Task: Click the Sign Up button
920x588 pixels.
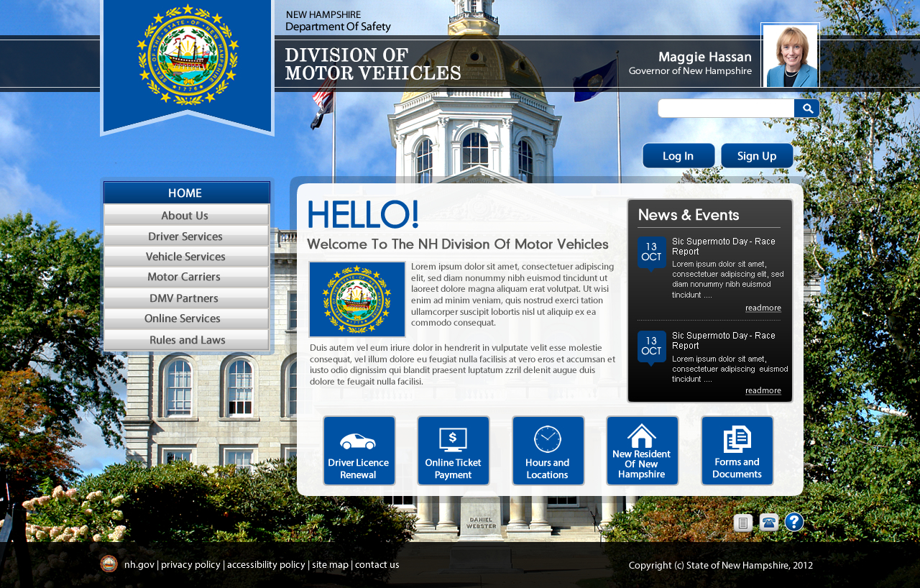Action: point(756,155)
